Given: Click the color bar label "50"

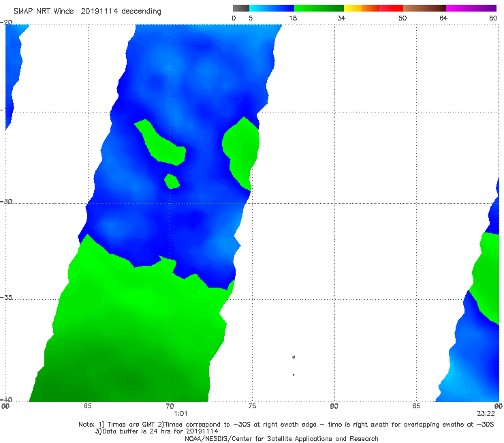Looking at the screenshot, I should (x=403, y=18).
